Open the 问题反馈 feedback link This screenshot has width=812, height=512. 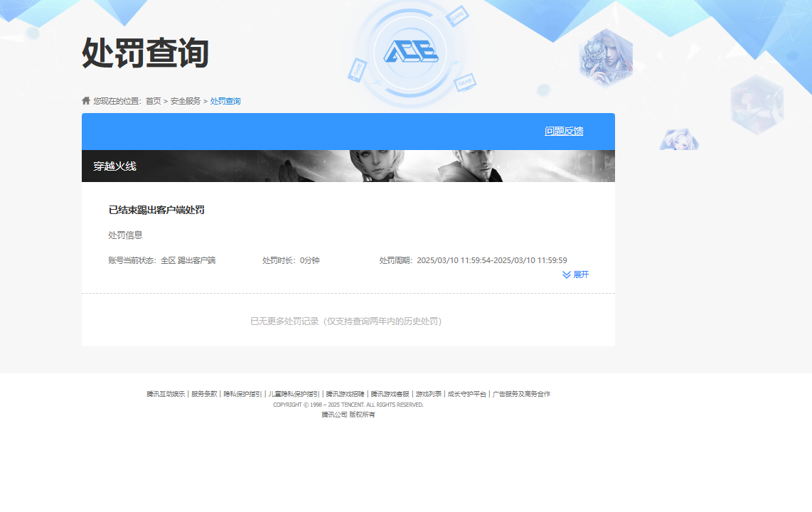point(562,132)
